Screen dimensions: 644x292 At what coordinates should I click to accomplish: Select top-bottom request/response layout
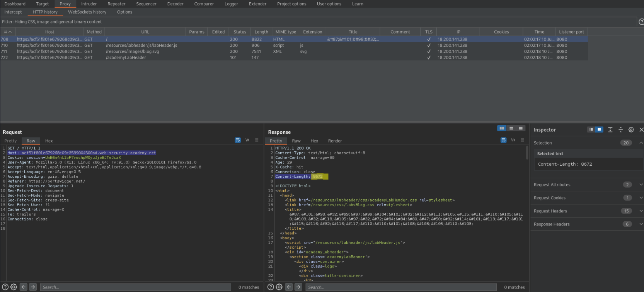511,128
